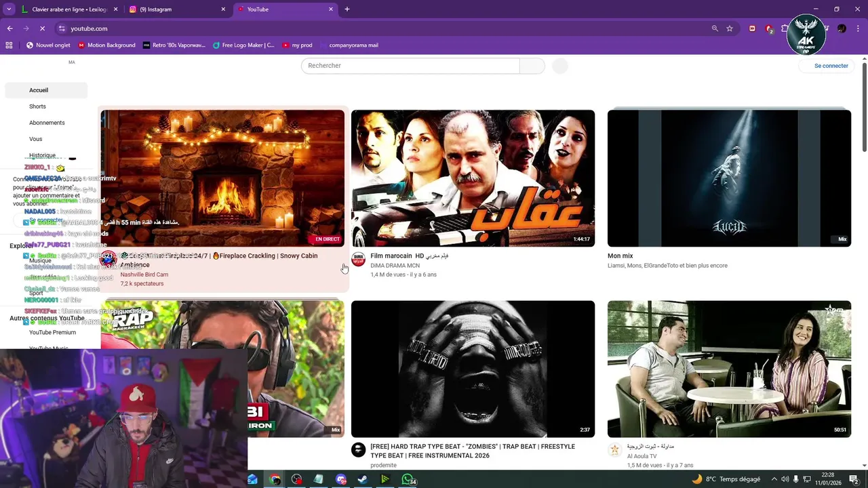The height and width of the screenshot is (488, 868).
Task: Open the site information icon in address bar
Action: [x=62, y=28]
